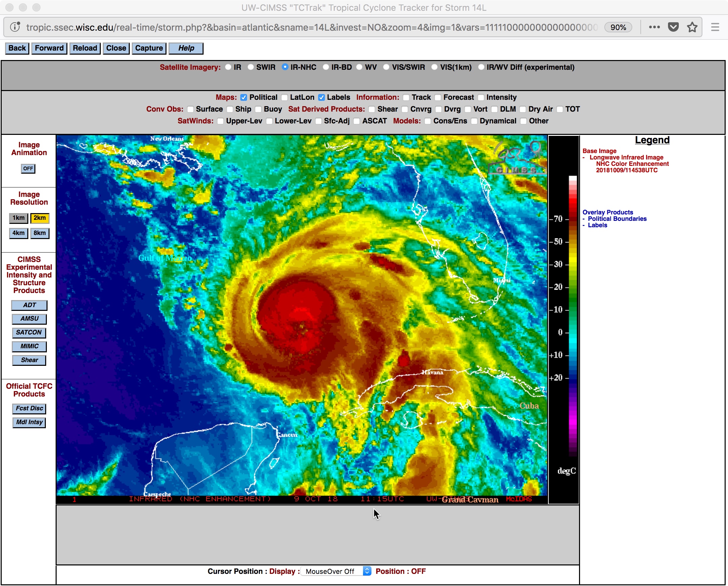Enable Cons/Ens models checkbox

[427, 121]
